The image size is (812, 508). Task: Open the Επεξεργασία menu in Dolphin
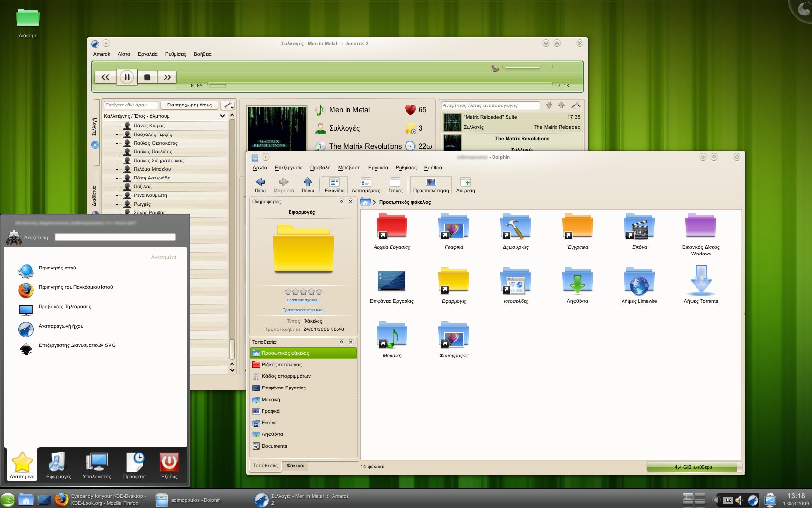click(x=289, y=168)
